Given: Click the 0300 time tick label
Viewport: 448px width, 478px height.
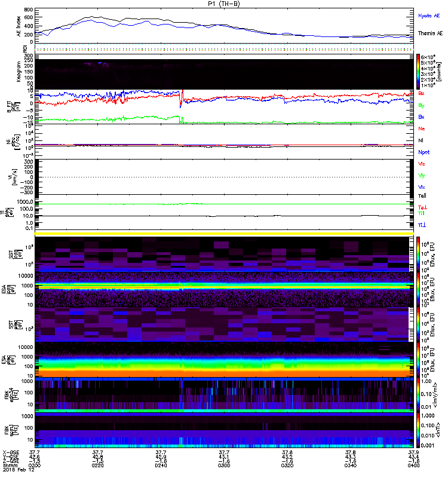Looking at the screenshot, I should tap(224, 465).
